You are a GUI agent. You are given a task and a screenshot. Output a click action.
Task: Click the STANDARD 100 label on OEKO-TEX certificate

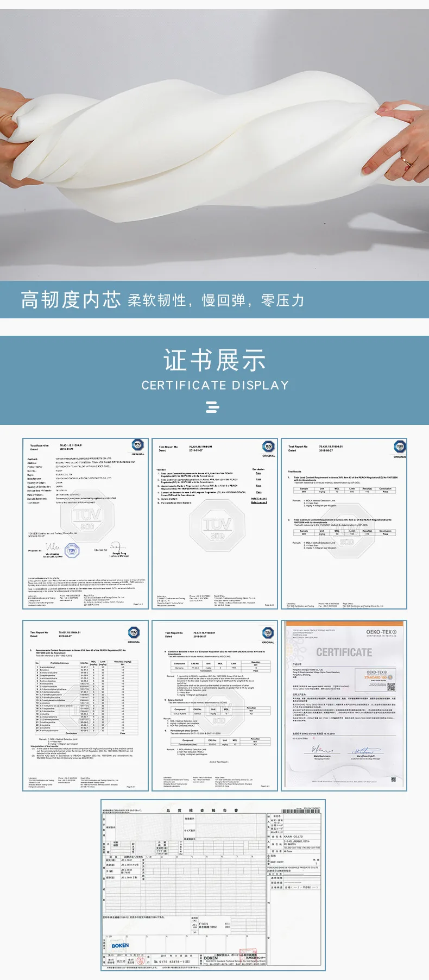pos(376,677)
